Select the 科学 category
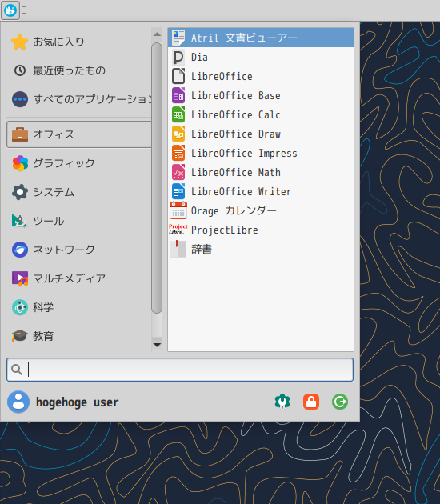 coord(78,307)
